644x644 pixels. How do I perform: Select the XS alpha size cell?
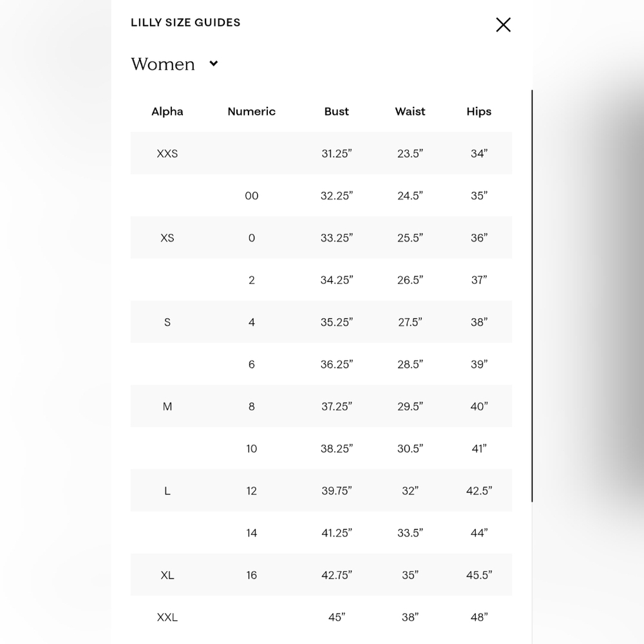coord(167,238)
